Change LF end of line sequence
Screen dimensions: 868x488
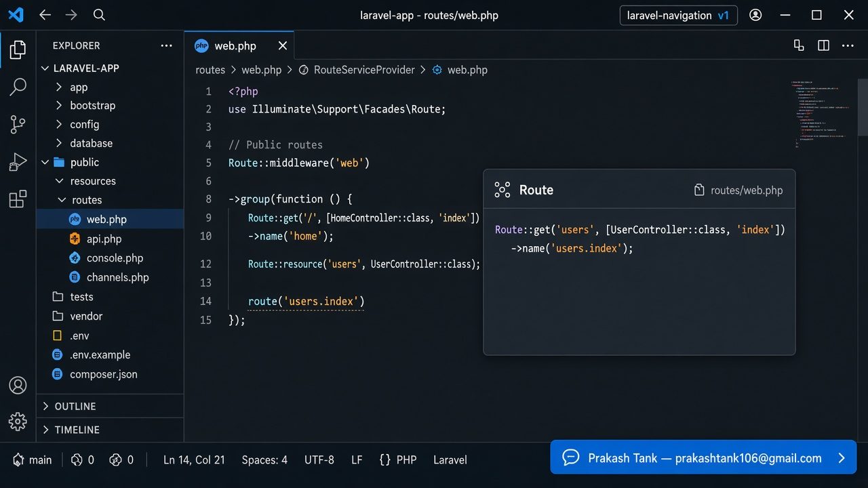tap(357, 460)
